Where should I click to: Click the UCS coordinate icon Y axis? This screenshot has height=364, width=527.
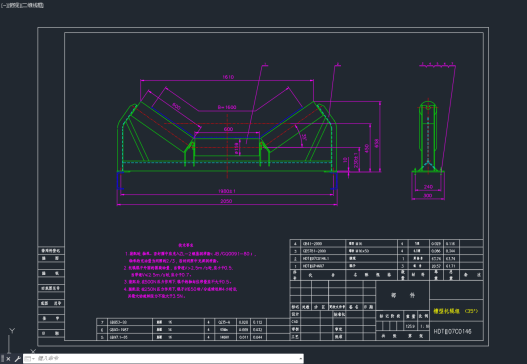(12, 331)
